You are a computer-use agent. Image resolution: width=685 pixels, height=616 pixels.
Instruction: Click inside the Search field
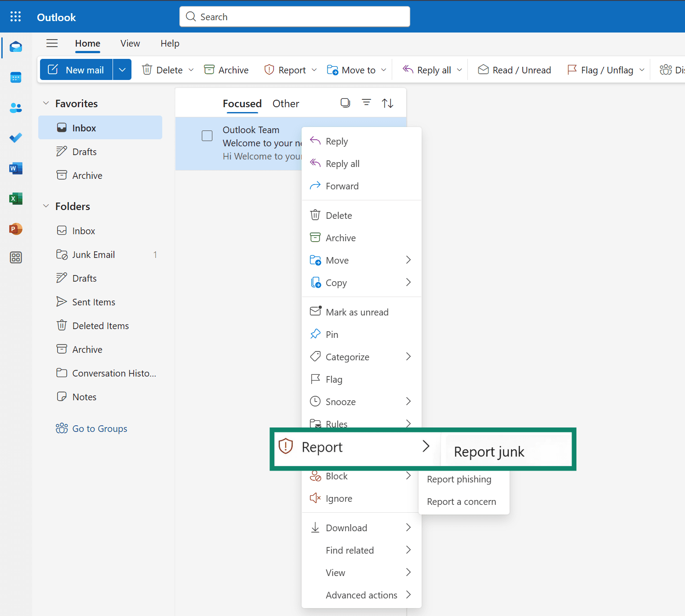(294, 16)
